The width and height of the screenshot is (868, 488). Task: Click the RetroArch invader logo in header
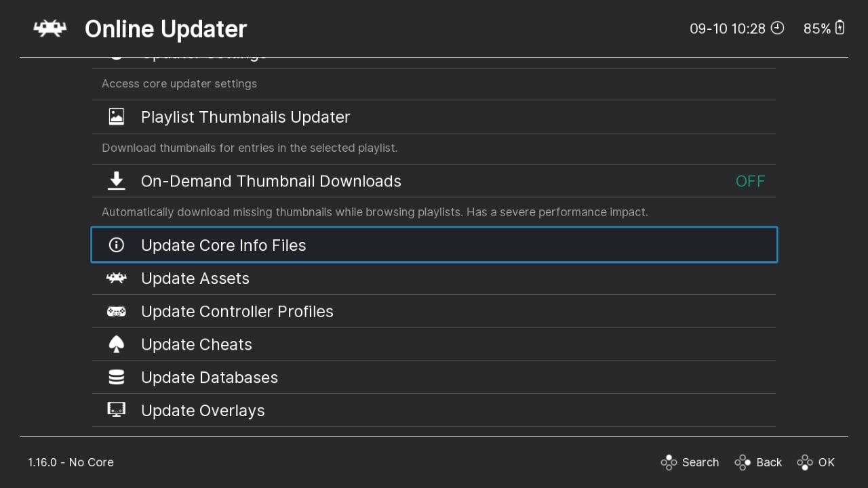coord(50,28)
